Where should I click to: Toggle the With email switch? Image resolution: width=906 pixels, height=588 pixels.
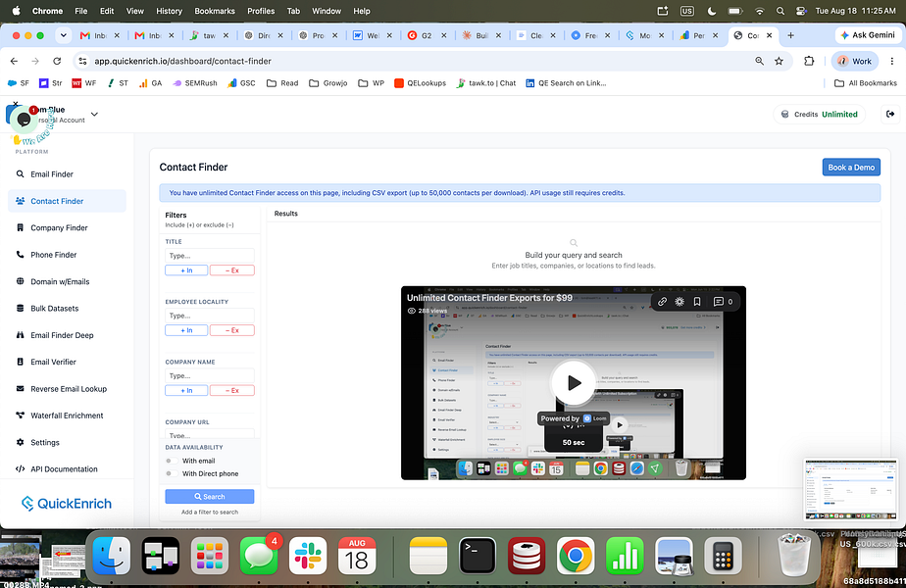(171, 461)
